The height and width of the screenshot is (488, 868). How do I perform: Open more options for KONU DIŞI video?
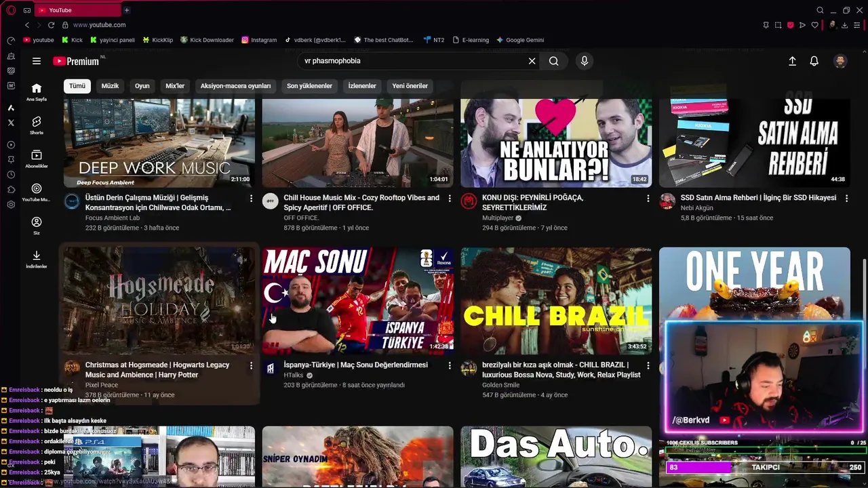tap(648, 199)
